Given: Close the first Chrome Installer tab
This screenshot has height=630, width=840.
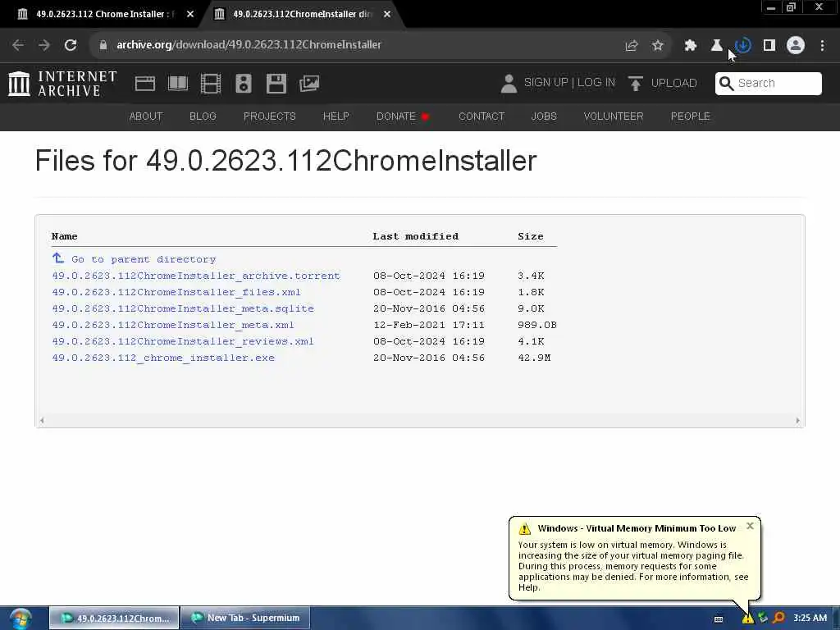Looking at the screenshot, I should click(190, 15).
